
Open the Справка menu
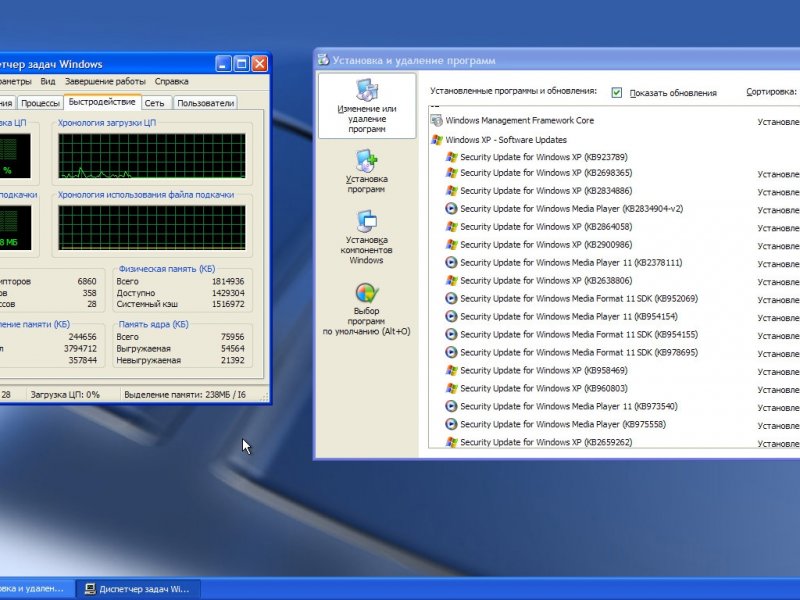pos(171,82)
